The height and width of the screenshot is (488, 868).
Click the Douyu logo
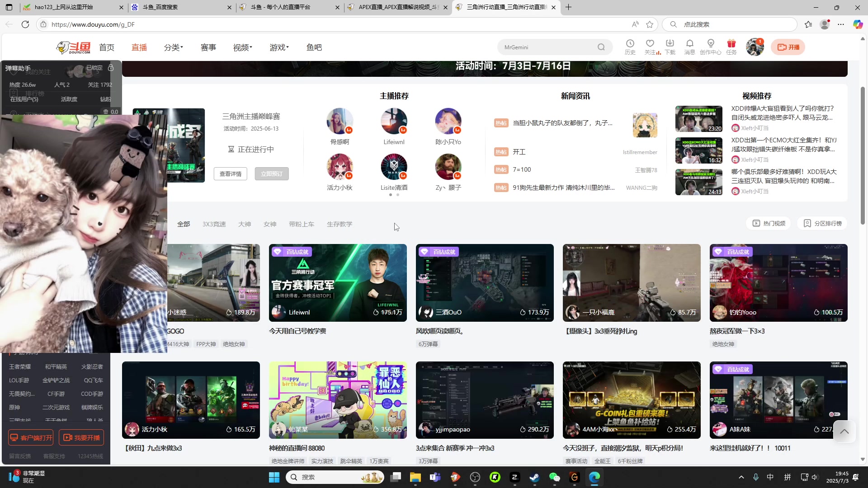pos(73,47)
